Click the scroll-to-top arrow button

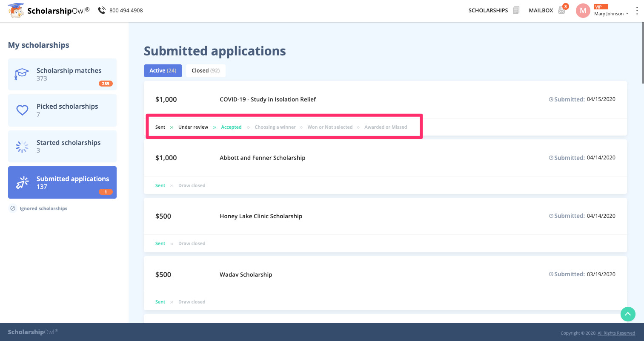coord(628,314)
